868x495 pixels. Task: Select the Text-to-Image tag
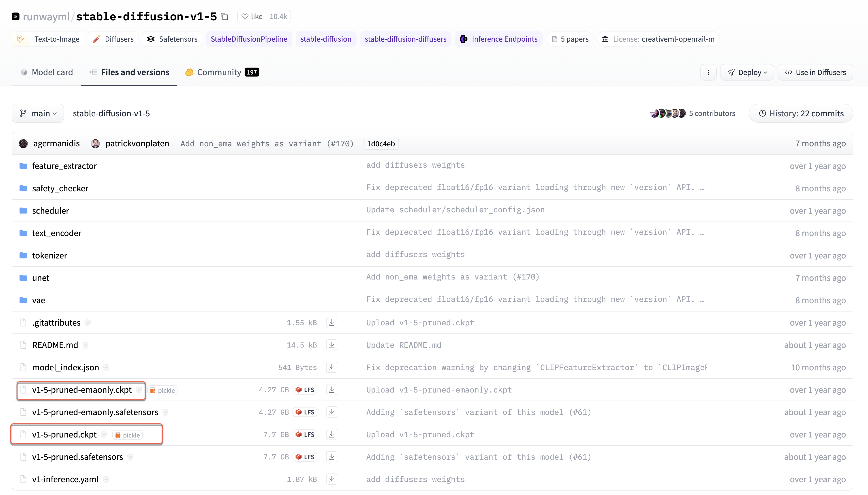[48, 39]
